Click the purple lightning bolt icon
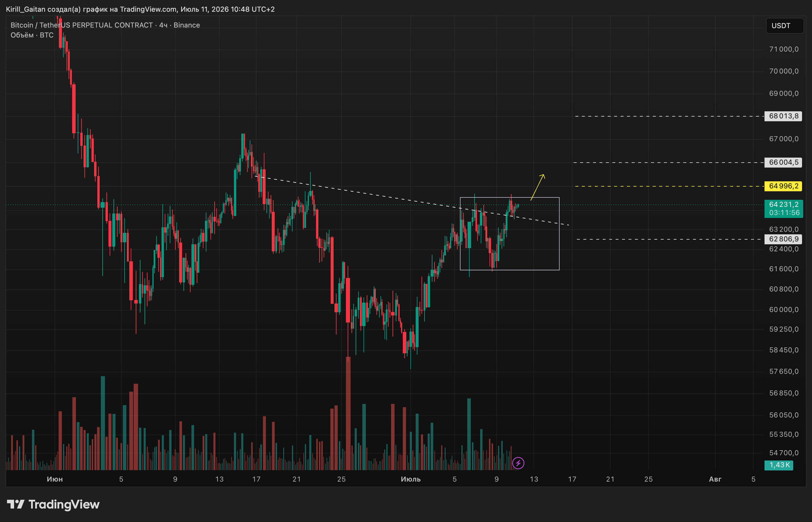 [518, 463]
